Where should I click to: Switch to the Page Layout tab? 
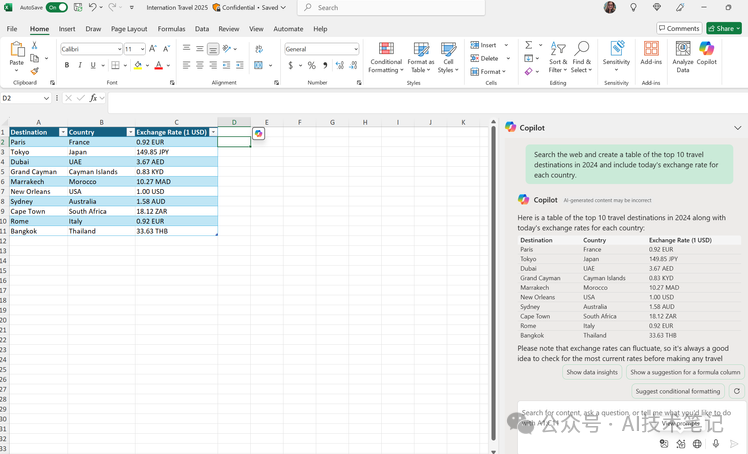129,29
